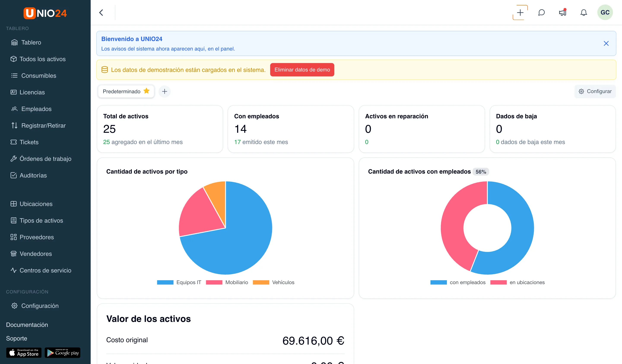The height and width of the screenshot is (364, 622).
Task: Open the Soporte link
Action: [17, 338]
